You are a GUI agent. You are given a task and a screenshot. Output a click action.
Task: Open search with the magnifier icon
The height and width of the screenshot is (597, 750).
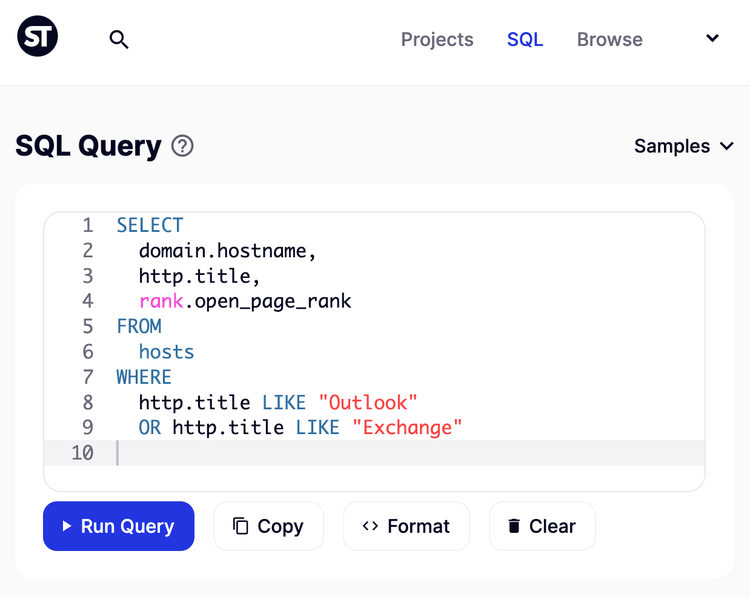coord(119,40)
